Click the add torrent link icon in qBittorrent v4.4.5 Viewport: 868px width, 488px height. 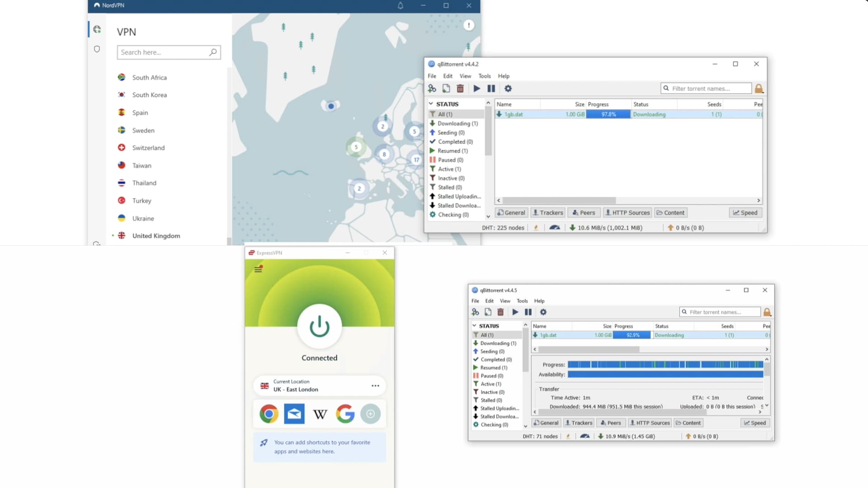[475, 312]
